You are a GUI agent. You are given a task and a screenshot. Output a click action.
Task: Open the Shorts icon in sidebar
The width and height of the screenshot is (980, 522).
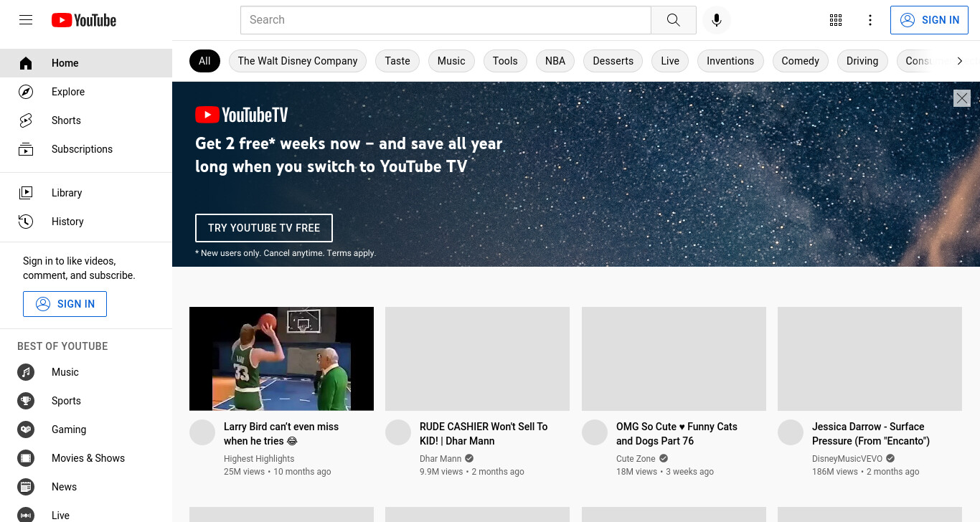(x=26, y=120)
